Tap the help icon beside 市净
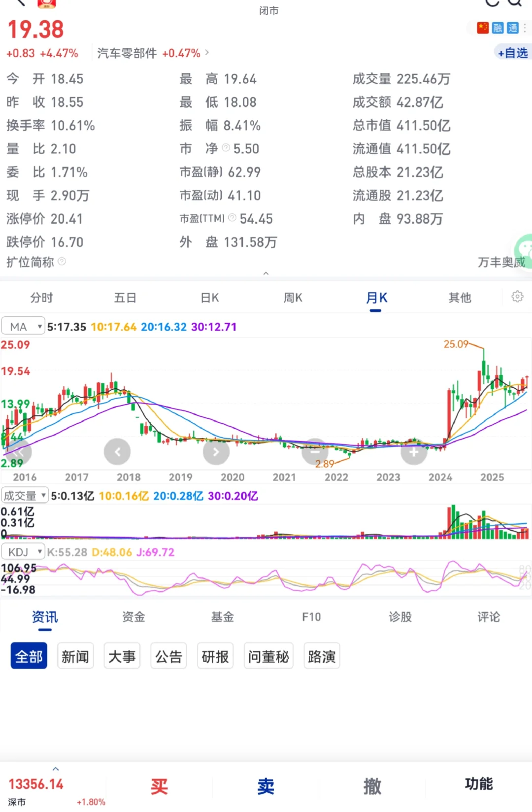The height and width of the screenshot is (812, 532). point(226,148)
